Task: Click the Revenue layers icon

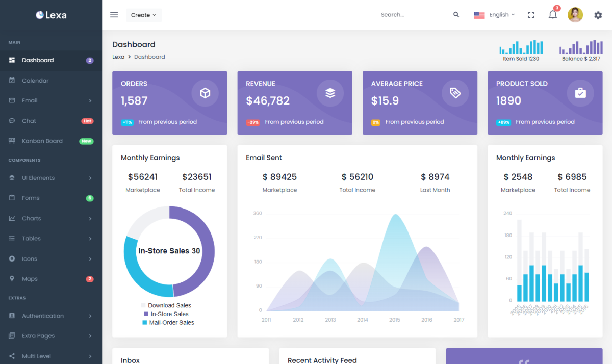Action: pos(330,93)
